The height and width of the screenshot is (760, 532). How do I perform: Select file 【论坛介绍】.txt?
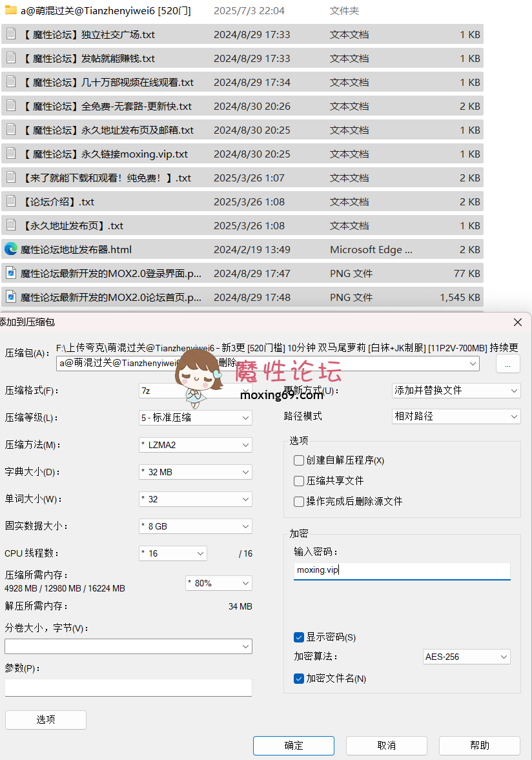pyautogui.click(x=242, y=201)
